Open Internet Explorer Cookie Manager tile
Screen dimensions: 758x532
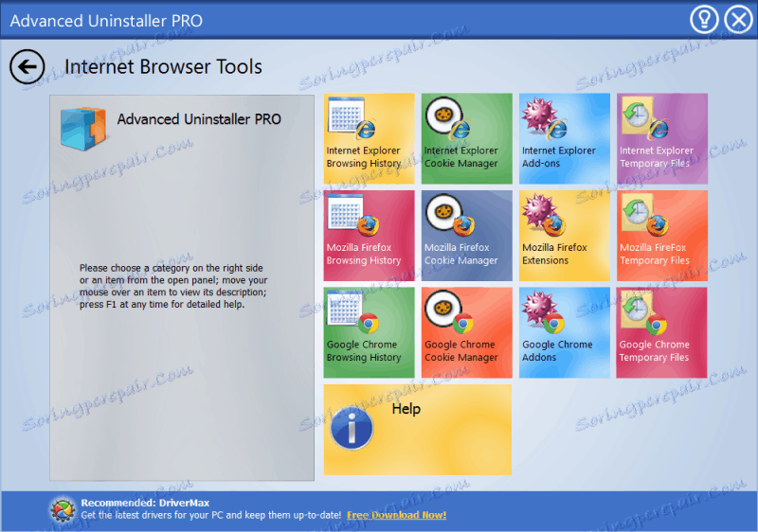click(466, 138)
